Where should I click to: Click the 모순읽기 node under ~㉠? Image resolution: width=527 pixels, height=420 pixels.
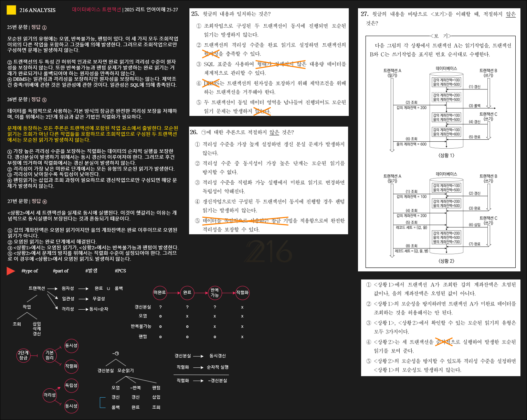[x=126, y=370]
